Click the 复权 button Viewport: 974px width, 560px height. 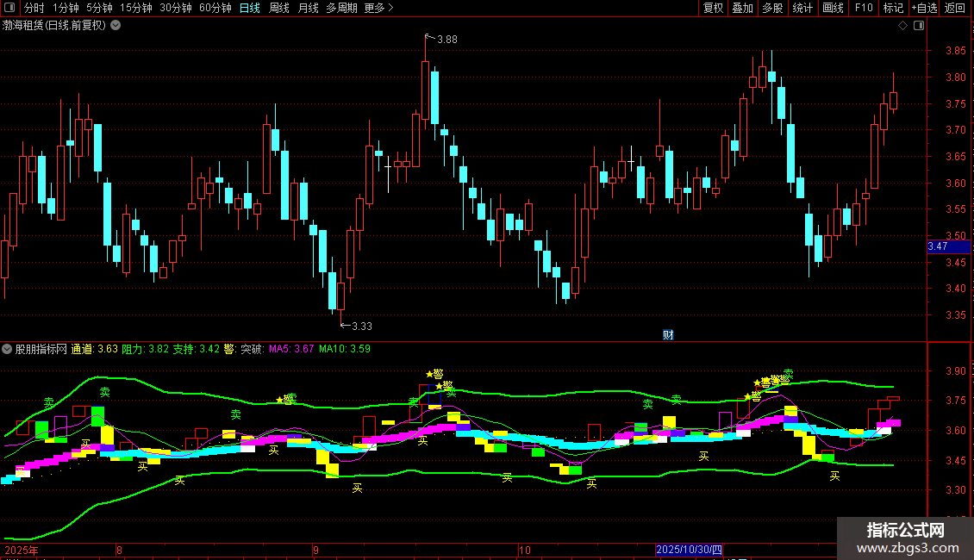click(714, 9)
